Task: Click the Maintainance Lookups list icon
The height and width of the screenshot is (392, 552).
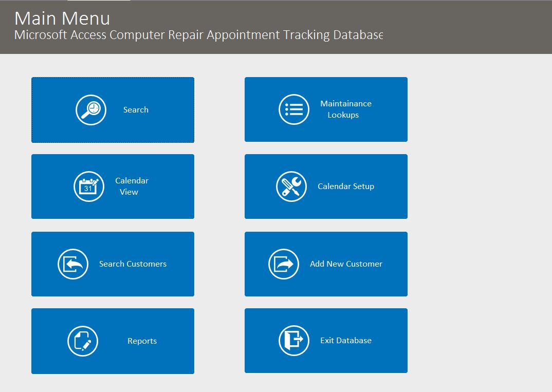Action: pyautogui.click(x=293, y=109)
